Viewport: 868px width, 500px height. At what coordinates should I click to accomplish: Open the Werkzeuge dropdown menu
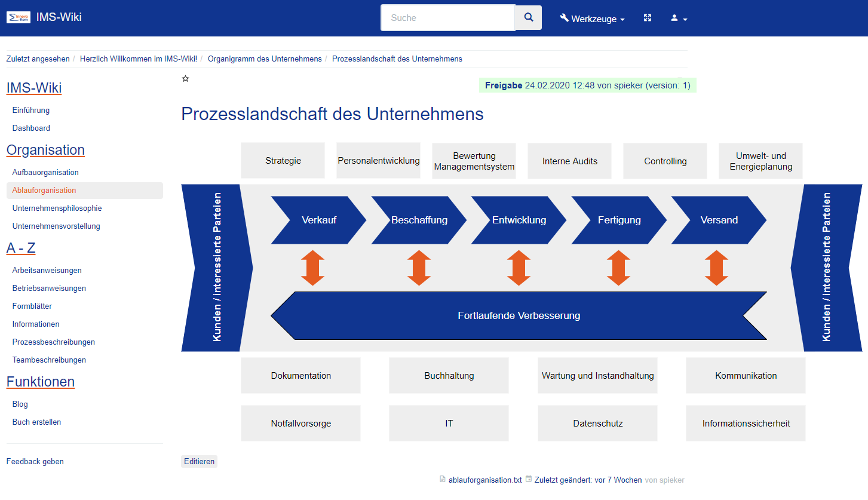point(593,18)
